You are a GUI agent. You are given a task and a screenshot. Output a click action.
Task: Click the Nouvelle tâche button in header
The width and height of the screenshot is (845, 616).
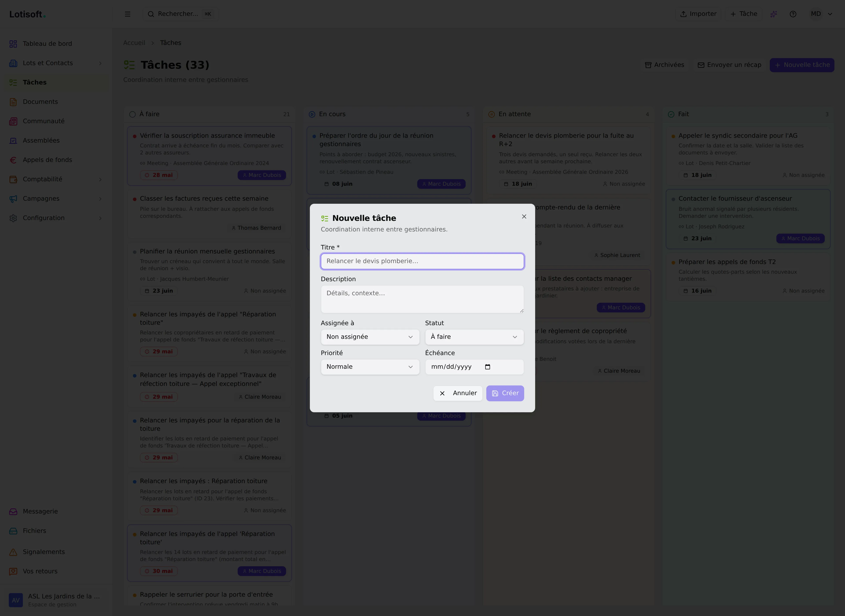(802, 65)
